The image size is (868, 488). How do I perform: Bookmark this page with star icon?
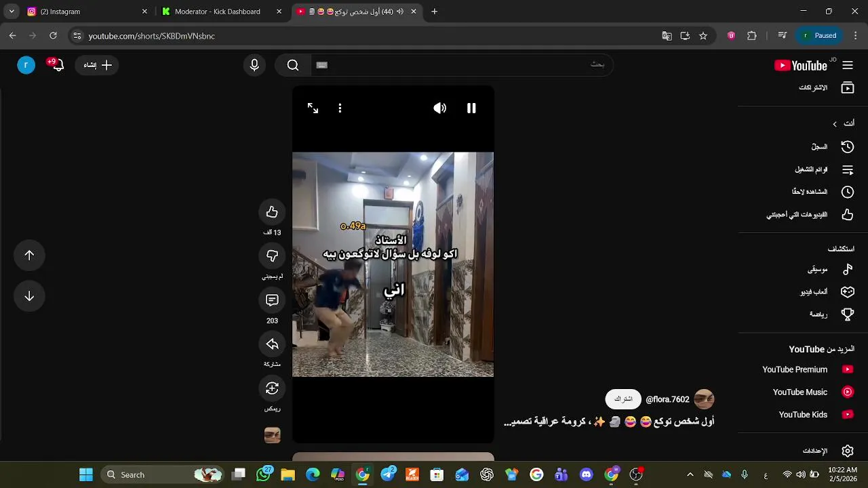pos(703,36)
